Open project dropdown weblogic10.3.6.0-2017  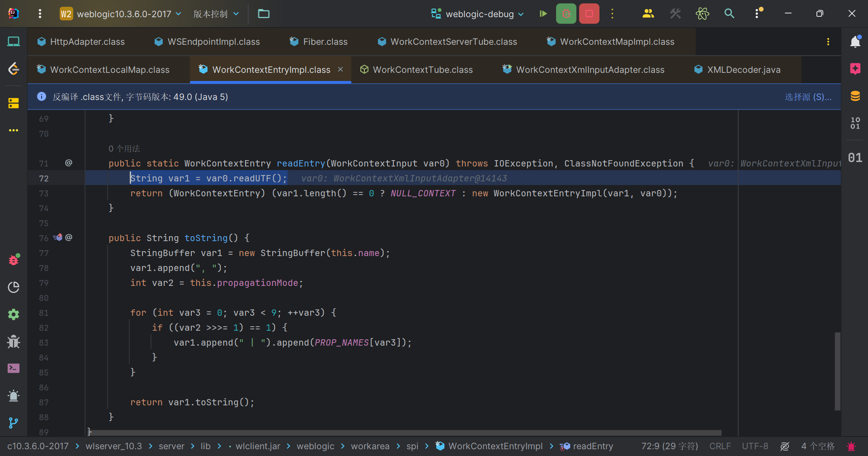(121, 14)
